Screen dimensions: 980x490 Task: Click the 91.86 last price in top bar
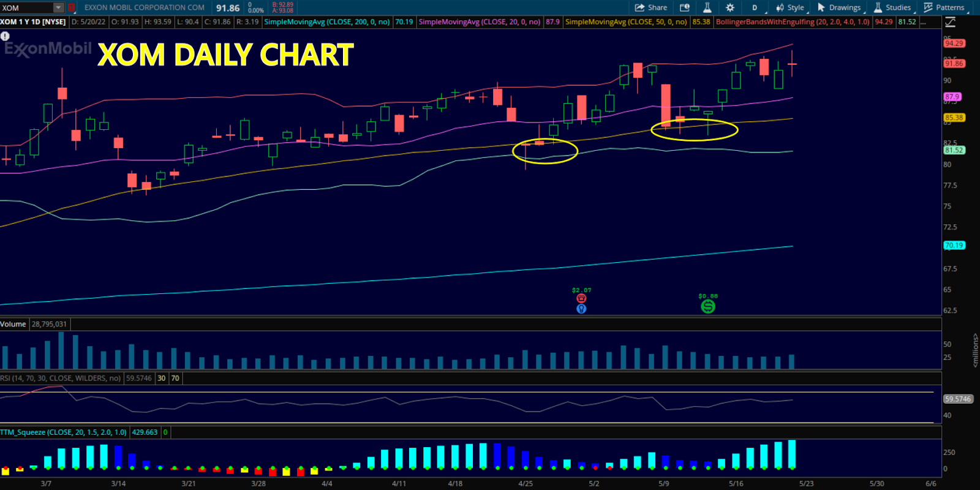pos(228,8)
